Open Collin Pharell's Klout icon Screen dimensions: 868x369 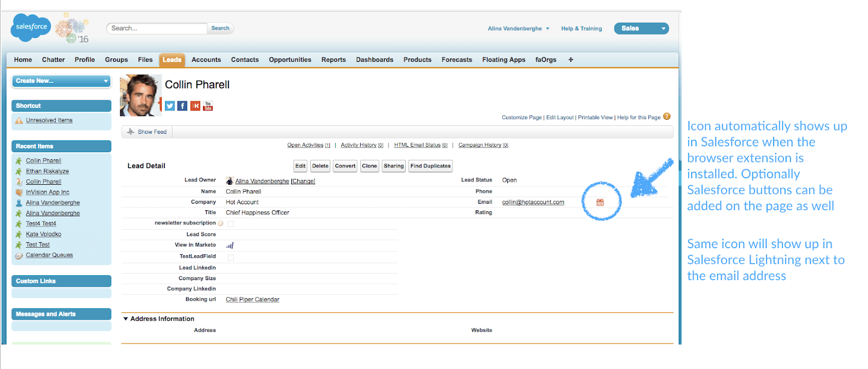pos(195,106)
